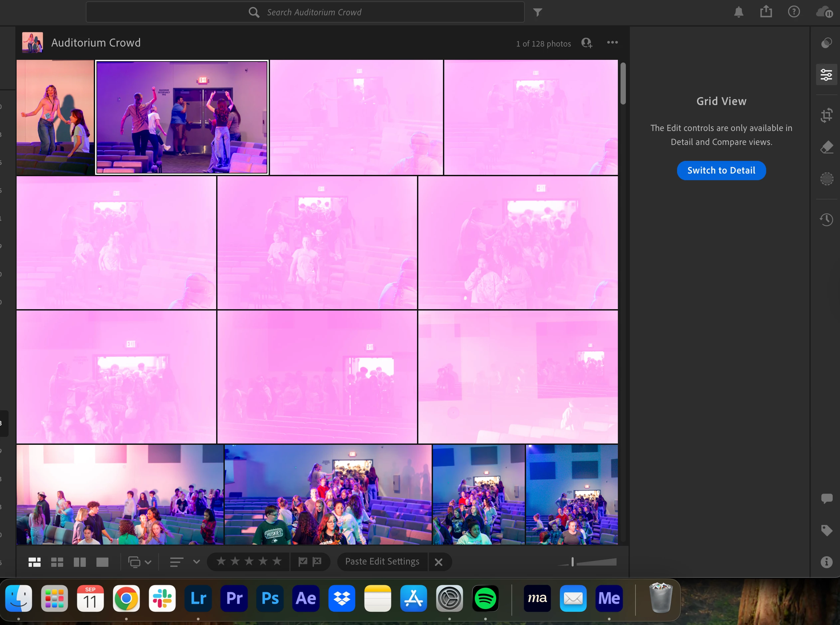The width and height of the screenshot is (840, 625).
Task: Click Paste Edit Settings
Action: pyautogui.click(x=382, y=562)
